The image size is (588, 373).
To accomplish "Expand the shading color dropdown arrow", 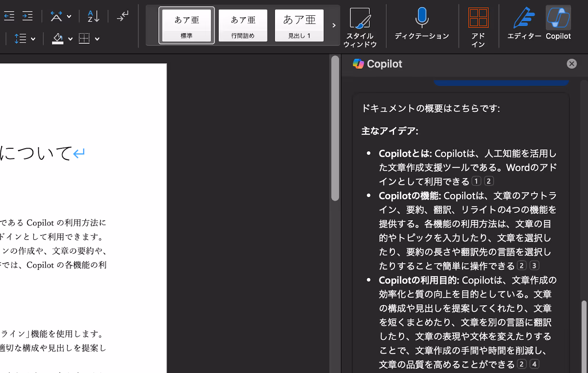I will point(70,39).
